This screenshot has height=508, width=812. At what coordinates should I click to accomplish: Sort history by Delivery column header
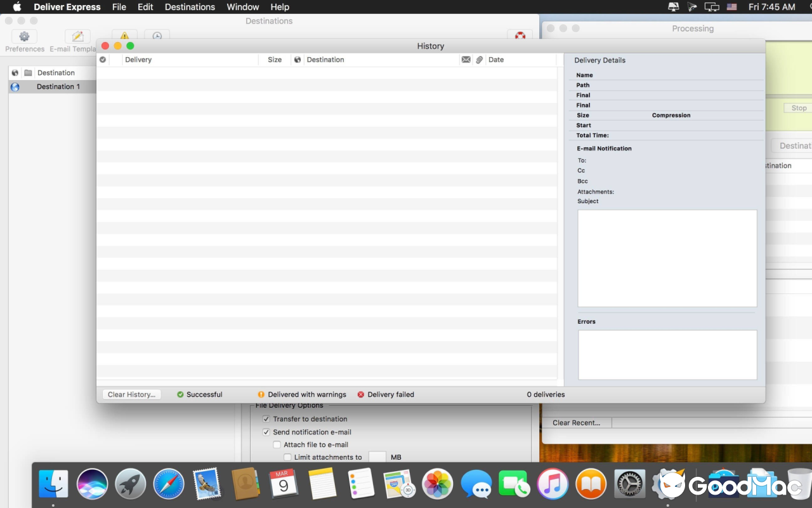[138, 60]
